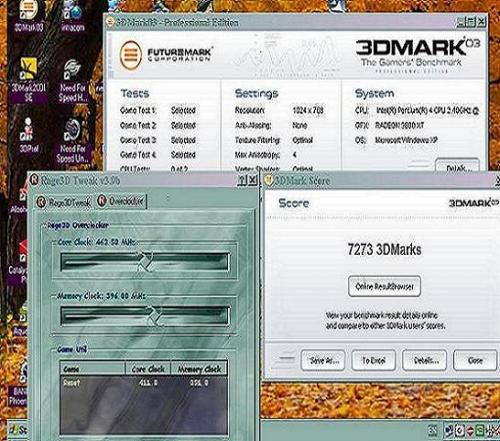Click the language indicator on the taskbar

(x=433, y=431)
